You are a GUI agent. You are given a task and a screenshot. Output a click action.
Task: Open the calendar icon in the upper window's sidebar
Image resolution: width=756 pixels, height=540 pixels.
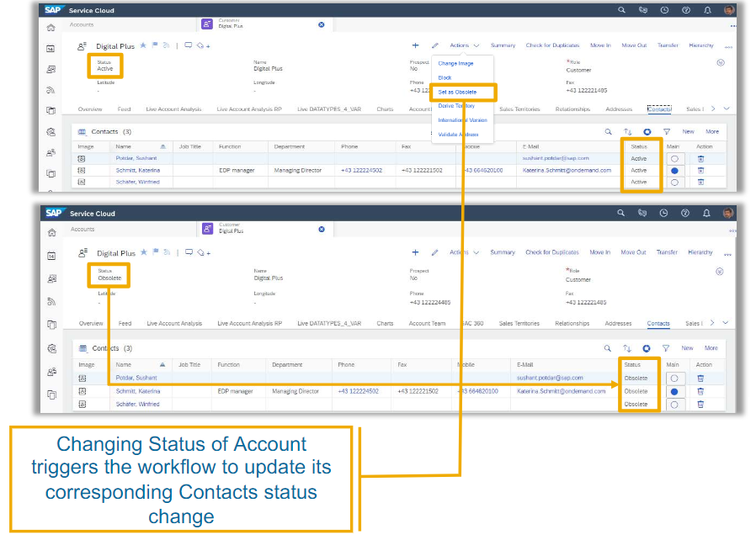(x=51, y=48)
